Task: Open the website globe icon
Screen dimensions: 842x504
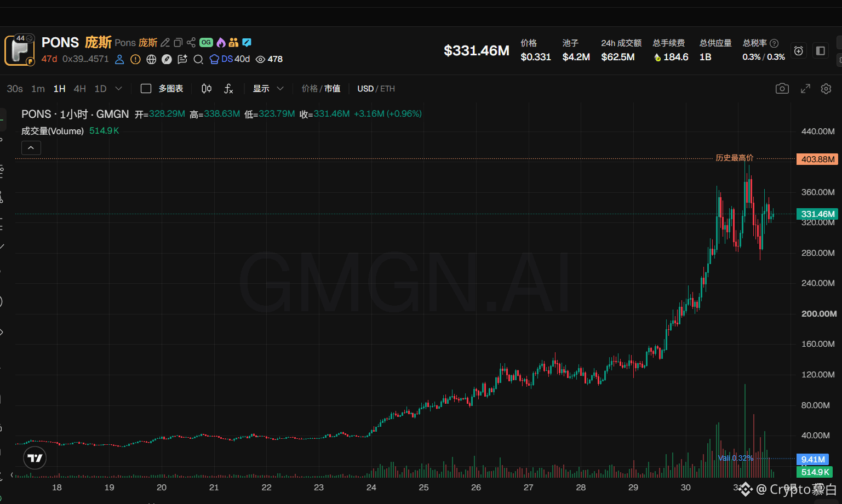Action: pyautogui.click(x=151, y=59)
